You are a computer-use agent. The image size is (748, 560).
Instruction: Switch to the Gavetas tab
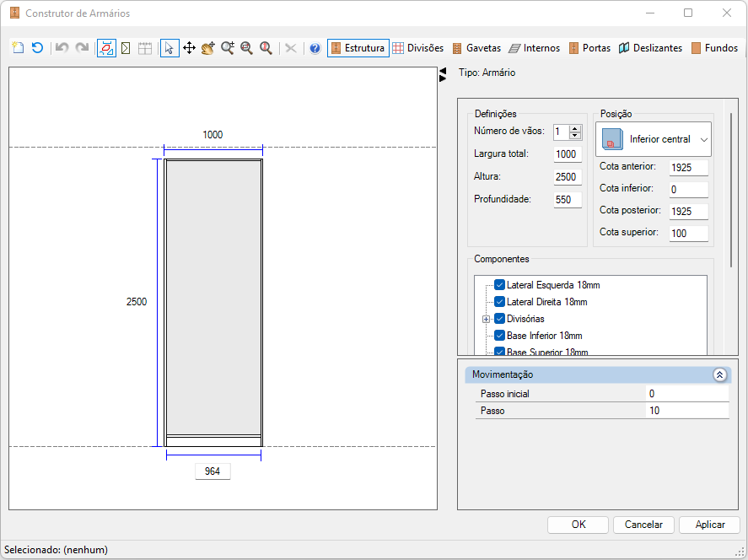click(476, 48)
